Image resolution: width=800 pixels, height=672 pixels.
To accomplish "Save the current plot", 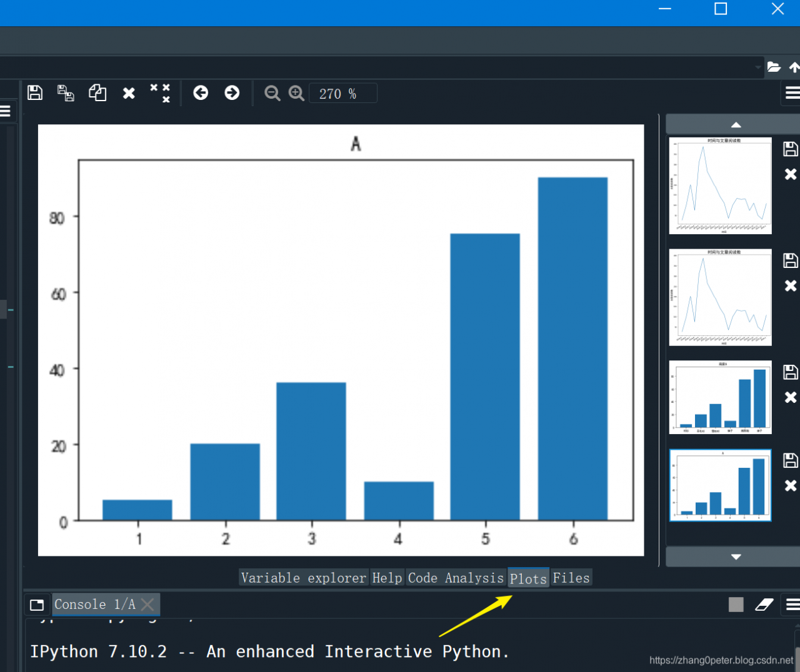I will (34, 92).
